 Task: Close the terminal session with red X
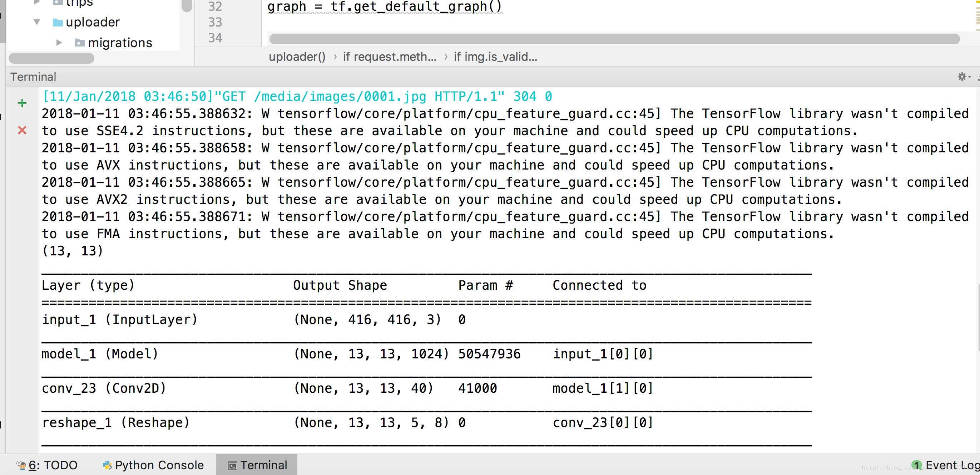[22, 130]
